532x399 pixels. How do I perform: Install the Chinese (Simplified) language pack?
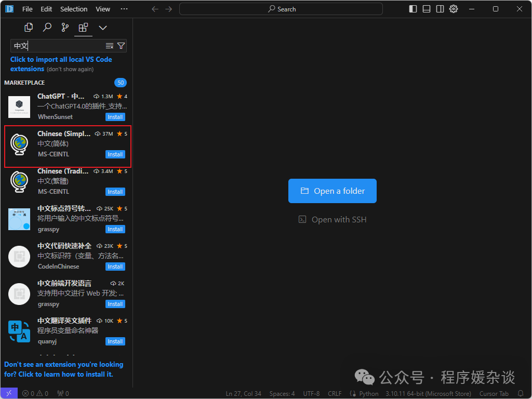115,154
